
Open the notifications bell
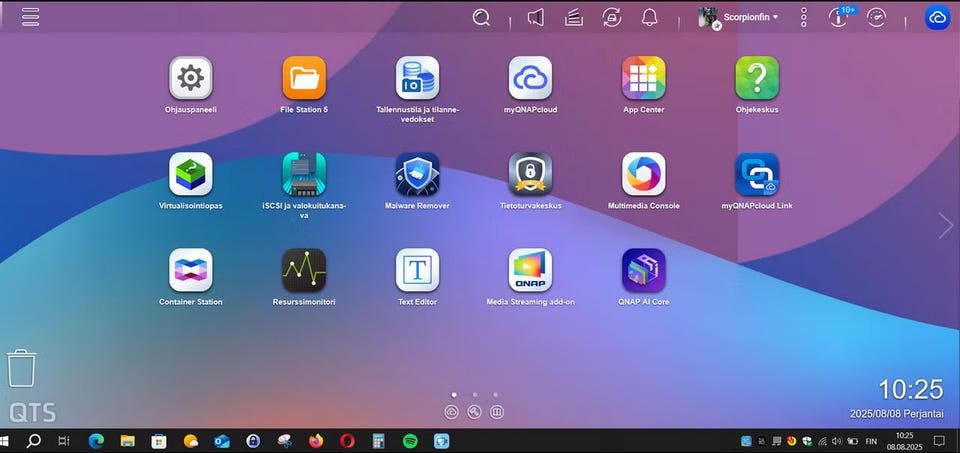(650, 17)
